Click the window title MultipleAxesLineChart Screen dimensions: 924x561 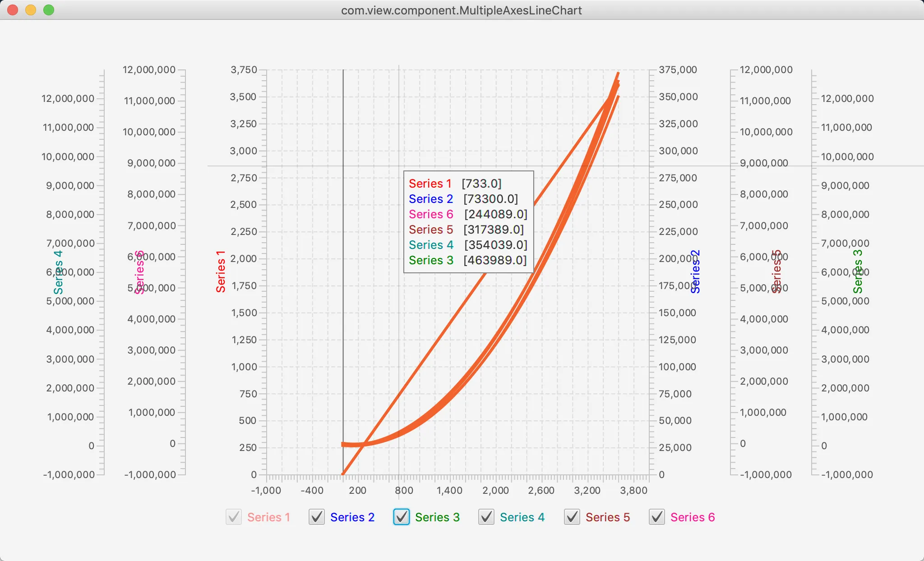461,10
